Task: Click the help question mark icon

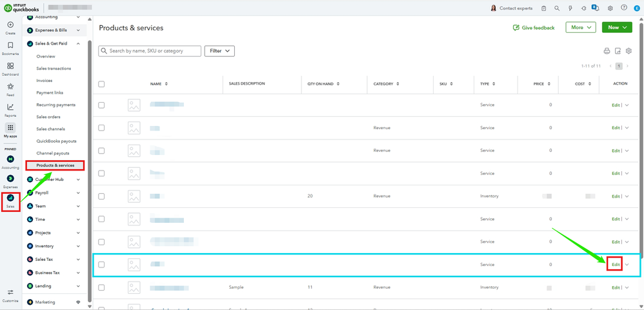Action: pyautogui.click(x=624, y=8)
